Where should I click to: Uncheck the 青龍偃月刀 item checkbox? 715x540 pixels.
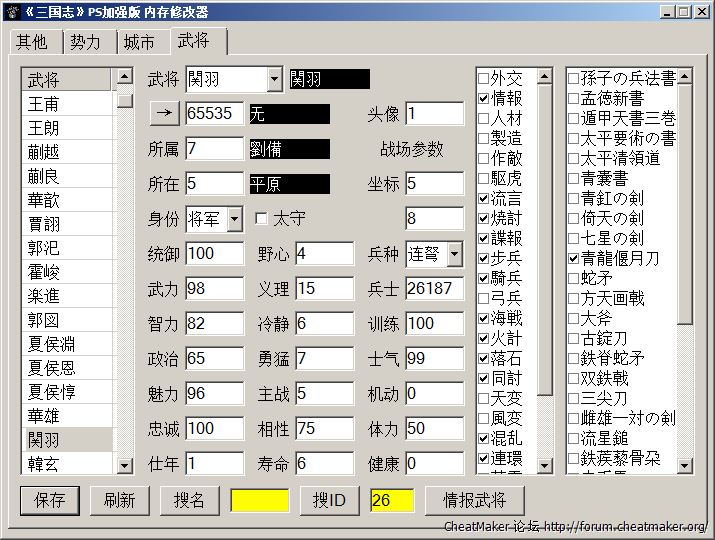pos(574,258)
